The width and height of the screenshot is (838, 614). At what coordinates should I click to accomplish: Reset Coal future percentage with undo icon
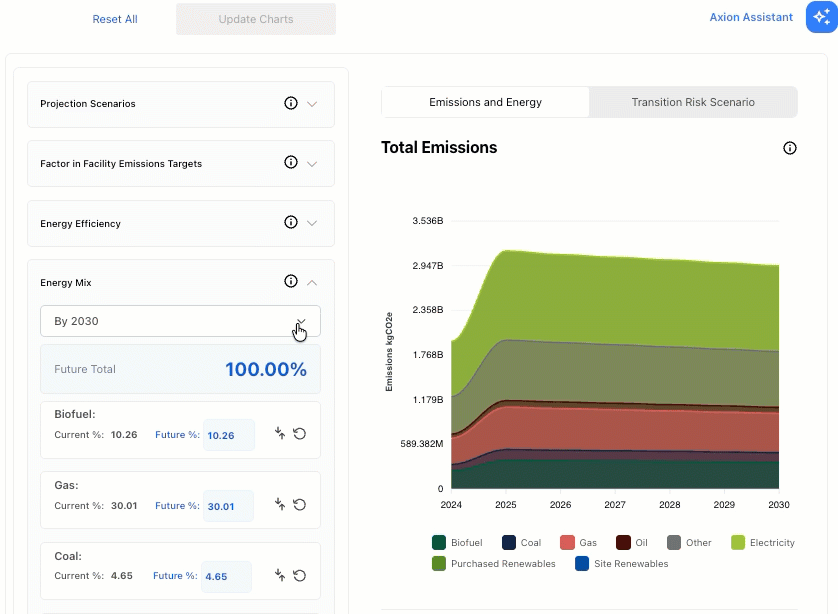click(300, 576)
